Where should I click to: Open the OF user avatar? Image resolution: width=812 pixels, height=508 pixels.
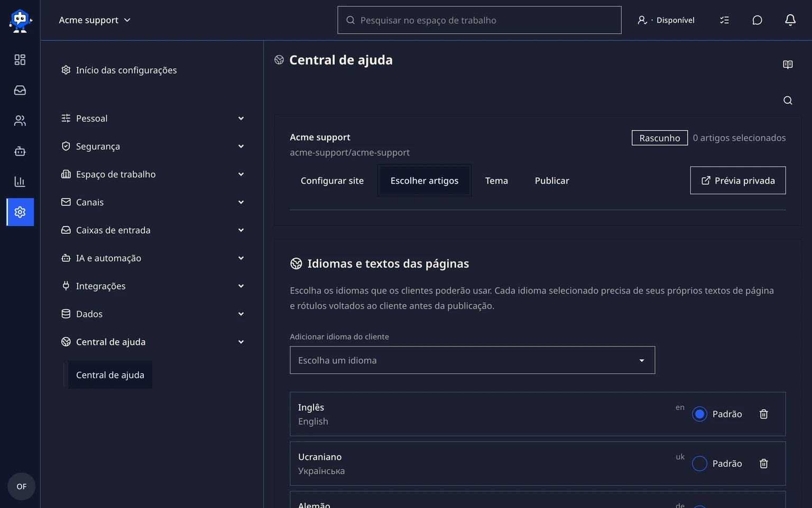[x=21, y=486]
